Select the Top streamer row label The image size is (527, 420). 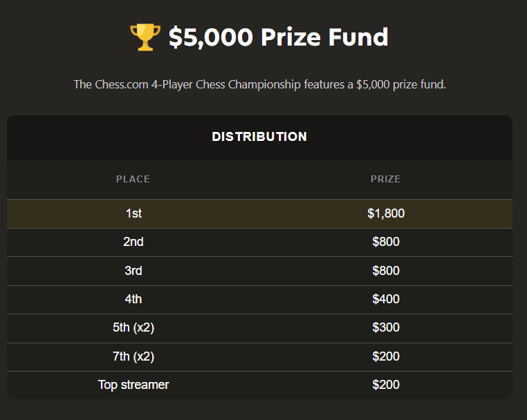(133, 385)
